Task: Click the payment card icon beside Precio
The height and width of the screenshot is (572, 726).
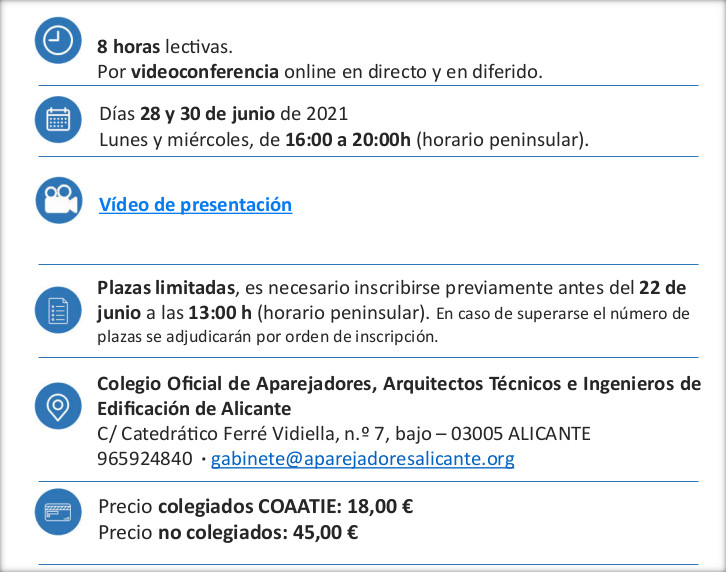Action: [58, 512]
